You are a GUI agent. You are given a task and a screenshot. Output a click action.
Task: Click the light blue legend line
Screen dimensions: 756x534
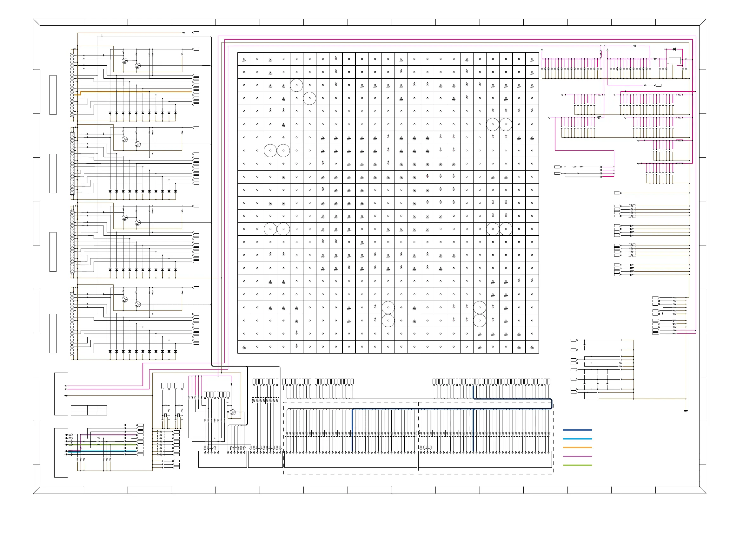pyautogui.click(x=577, y=439)
